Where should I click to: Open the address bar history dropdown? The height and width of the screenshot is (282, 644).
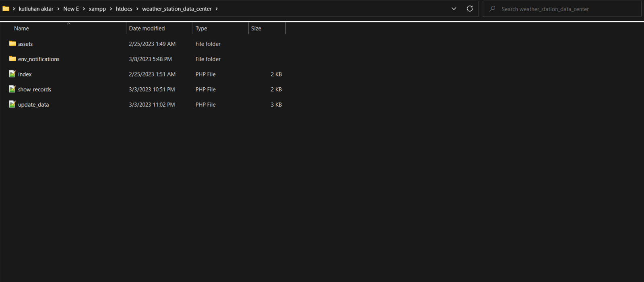pos(454,8)
